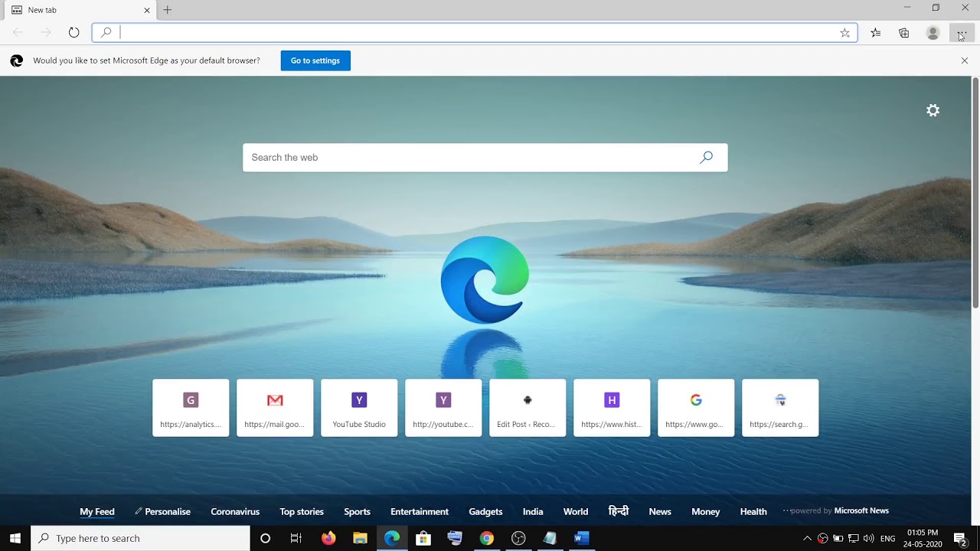Open page settings gear icon
The height and width of the screenshot is (551, 980).
[x=933, y=110]
